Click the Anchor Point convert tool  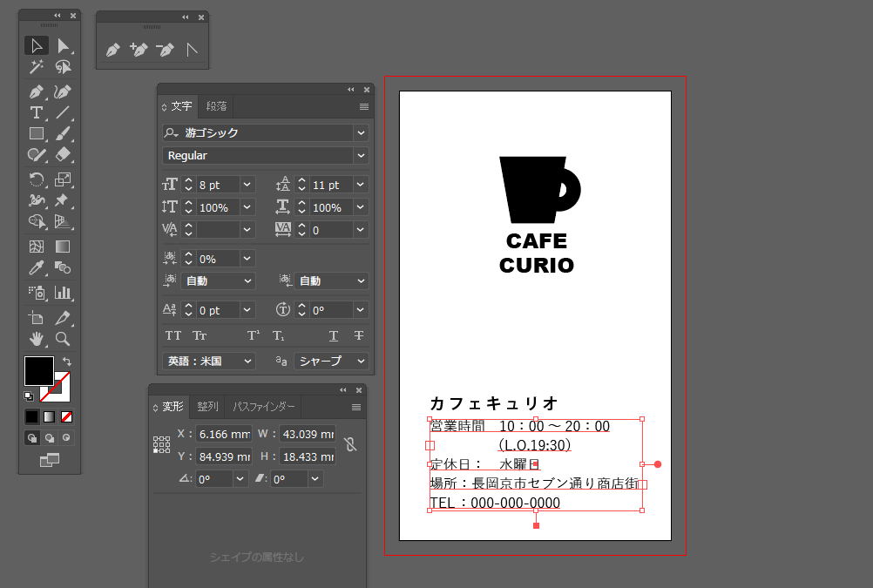[192, 50]
